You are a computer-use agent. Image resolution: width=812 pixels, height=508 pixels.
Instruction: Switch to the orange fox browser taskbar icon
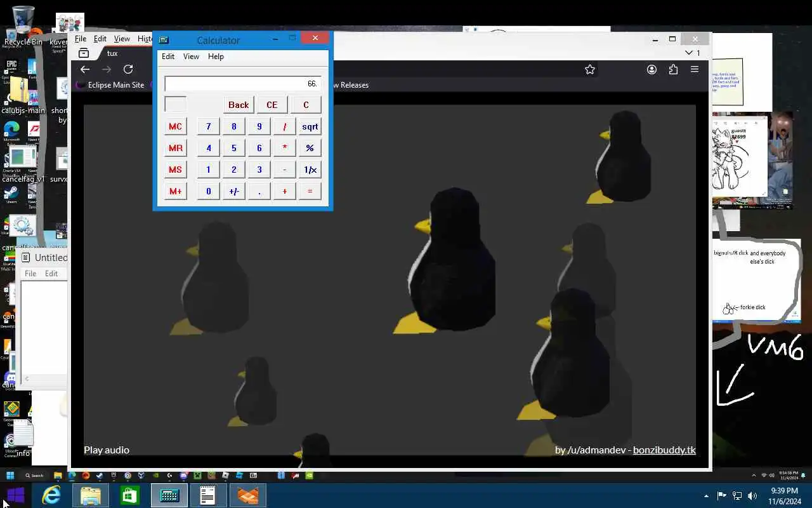coord(248,495)
